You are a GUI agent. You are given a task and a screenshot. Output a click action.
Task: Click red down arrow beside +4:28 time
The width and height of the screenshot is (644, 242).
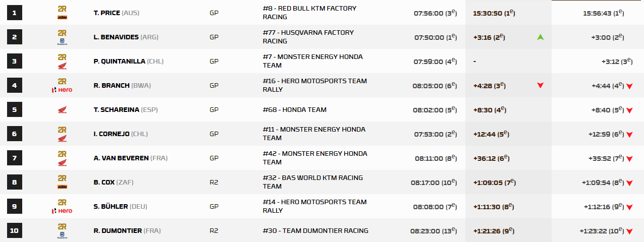tap(540, 86)
